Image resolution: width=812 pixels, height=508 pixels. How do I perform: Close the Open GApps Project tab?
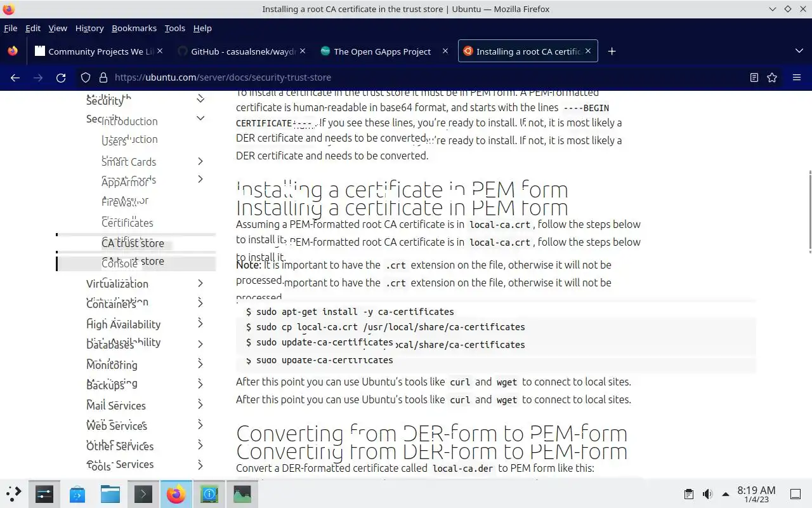[445, 51]
